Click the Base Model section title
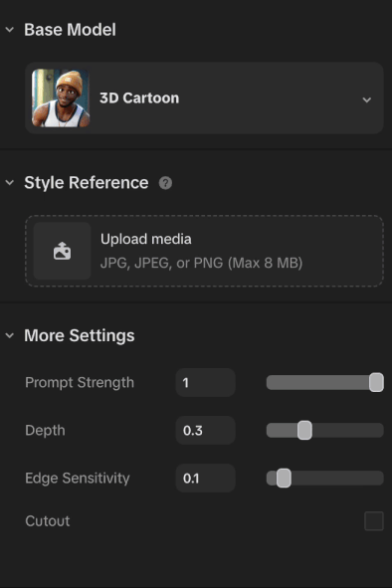Viewport: 392px width, 588px height. [x=71, y=30]
